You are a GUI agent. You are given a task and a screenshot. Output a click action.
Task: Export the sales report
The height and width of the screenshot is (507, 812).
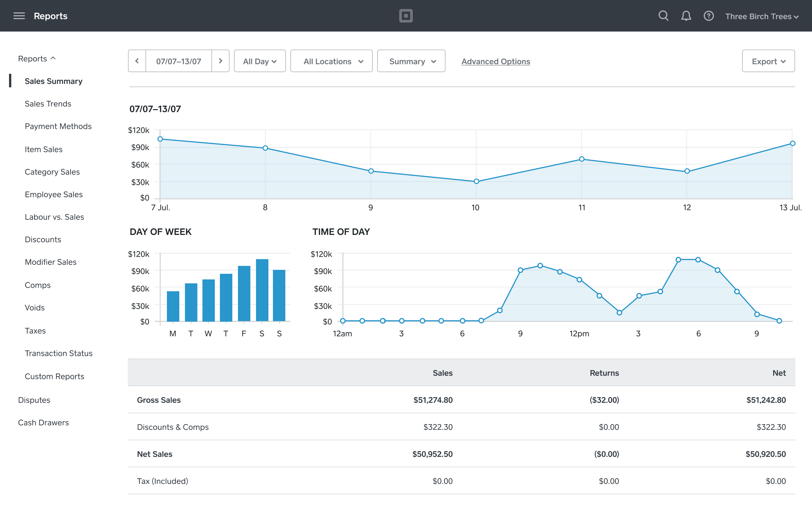(768, 61)
